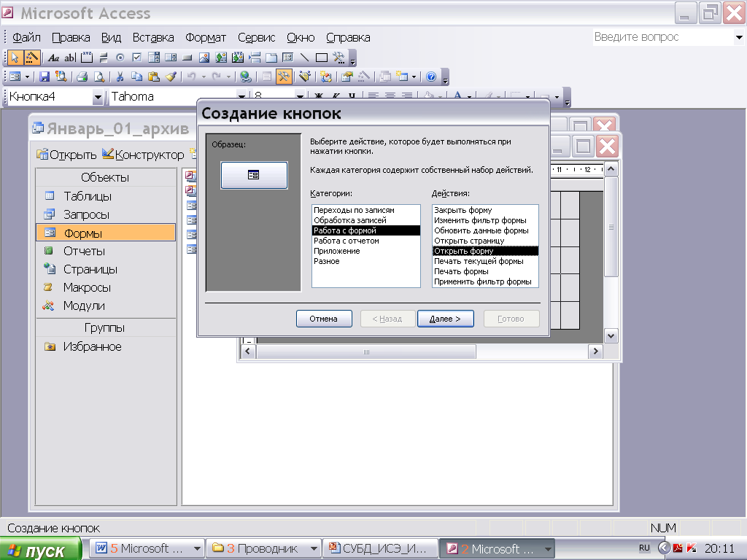The width and height of the screenshot is (747, 560).
Task: Select action Закрыть форму
Action: [485, 210]
